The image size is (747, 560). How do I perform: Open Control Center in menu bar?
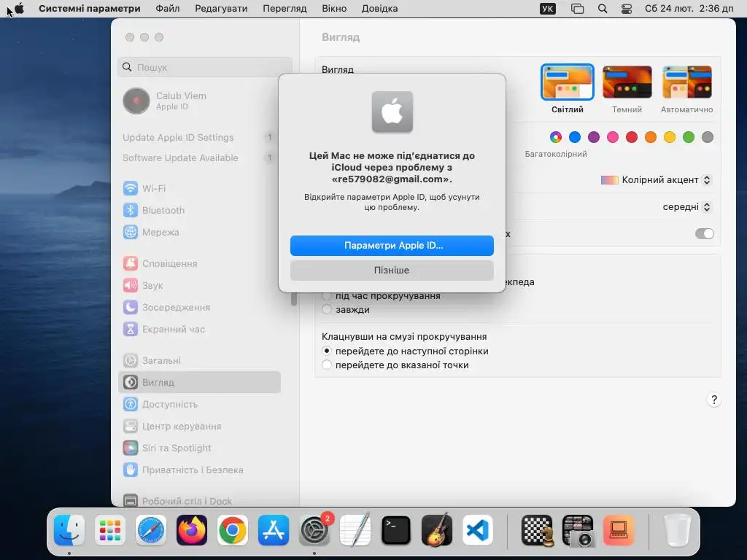pyautogui.click(x=627, y=9)
